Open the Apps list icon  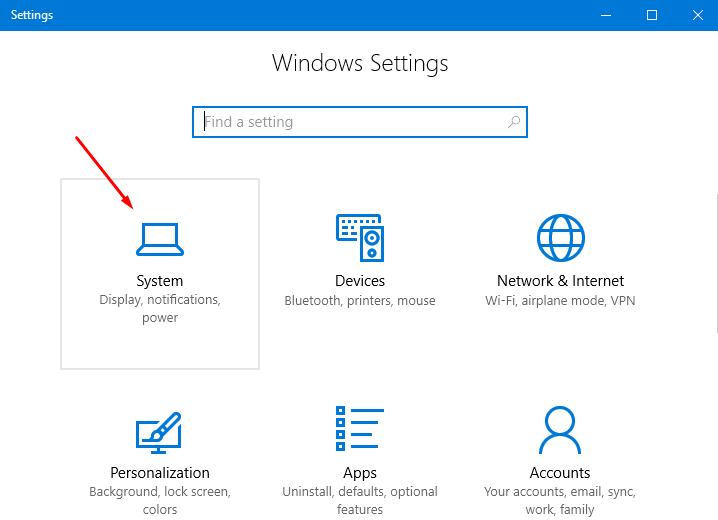pos(360,428)
